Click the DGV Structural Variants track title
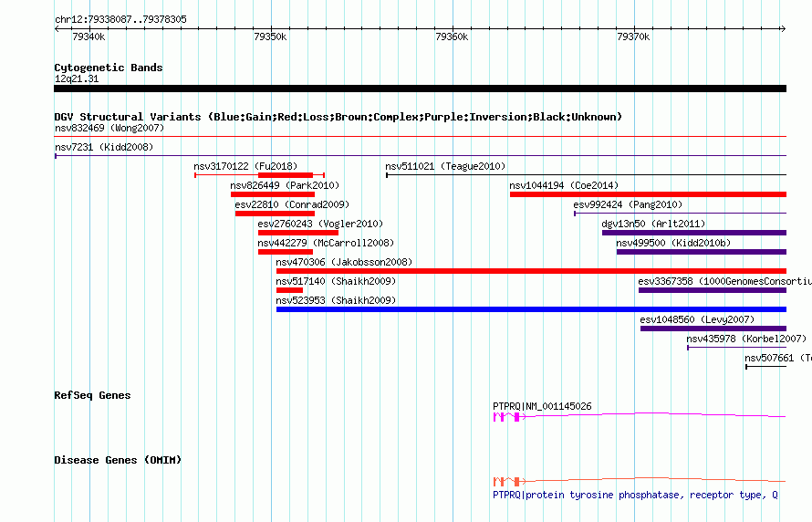Screen dimensions: 812x522 pos(338,117)
